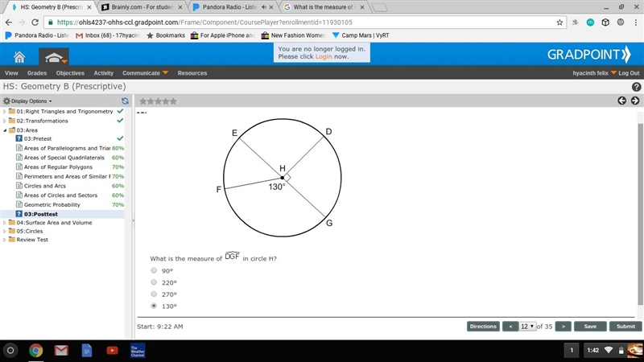The height and width of the screenshot is (362, 644).
Task: Open Areas of Regular Polygons lesson
Action: (x=58, y=167)
